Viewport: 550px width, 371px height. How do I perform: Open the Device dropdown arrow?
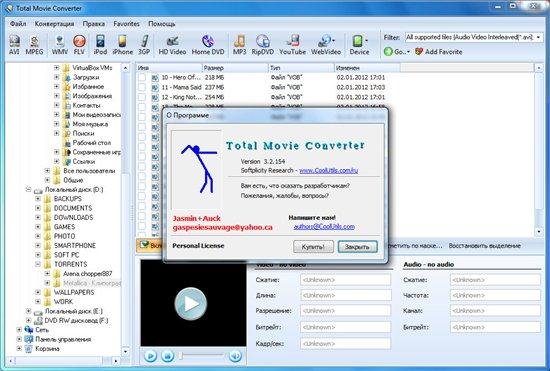367,41
